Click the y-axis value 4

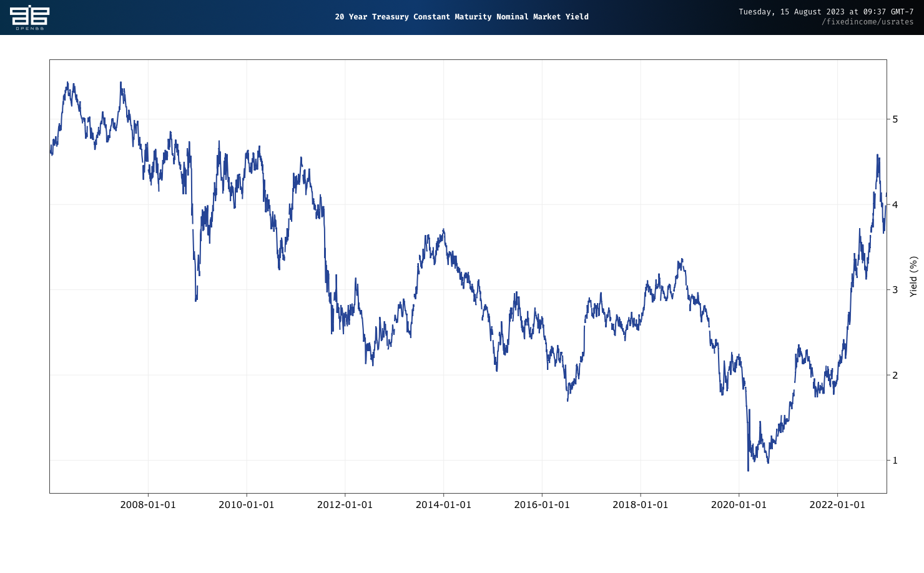coord(895,205)
